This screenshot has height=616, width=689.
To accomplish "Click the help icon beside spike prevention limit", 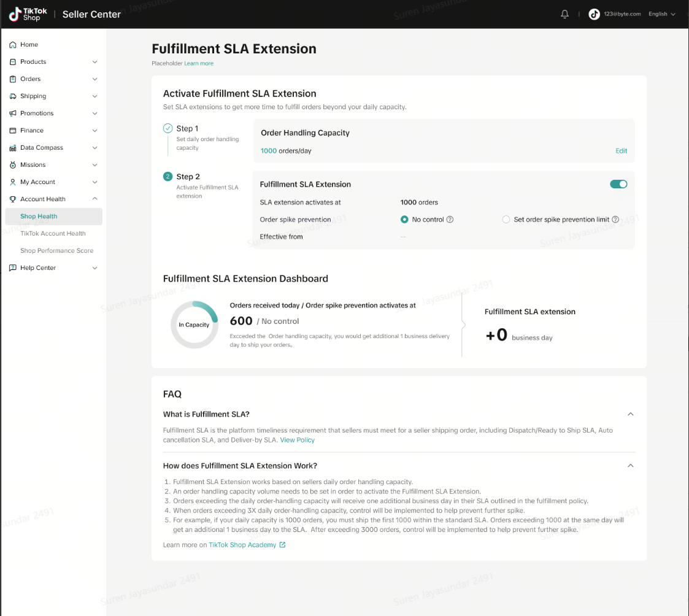I will pos(615,220).
